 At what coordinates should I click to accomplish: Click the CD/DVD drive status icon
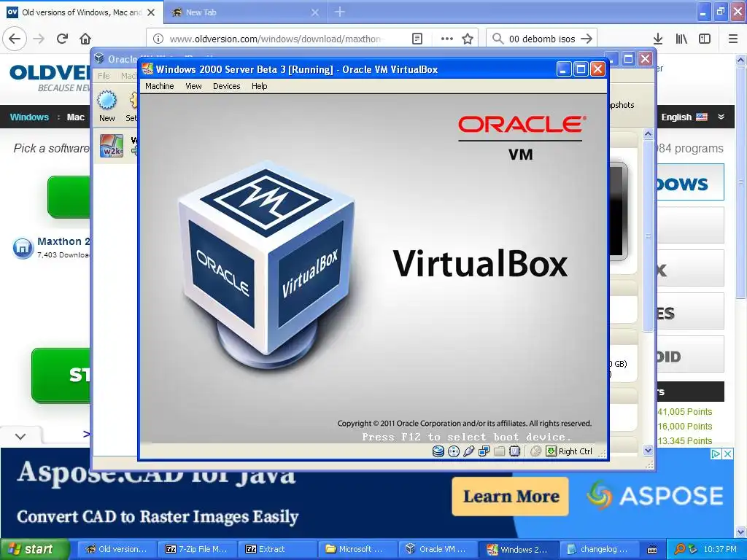pos(454,451)
